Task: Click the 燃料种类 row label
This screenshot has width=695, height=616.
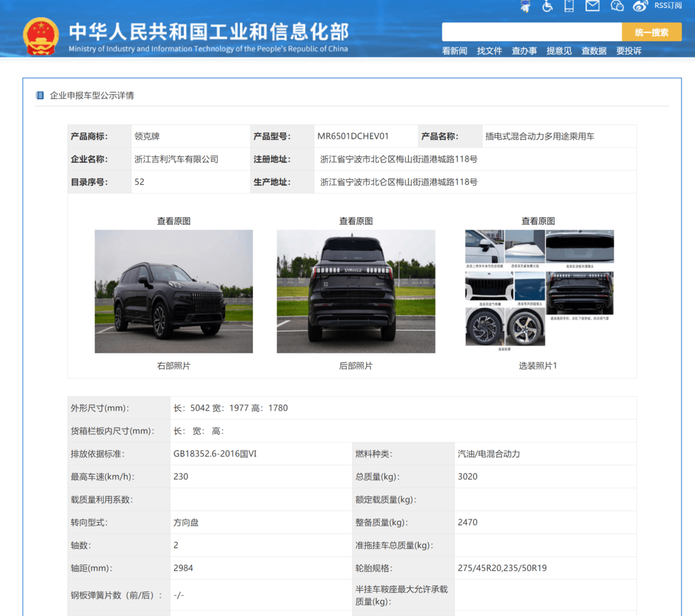Action: click(x=374, y=454)
